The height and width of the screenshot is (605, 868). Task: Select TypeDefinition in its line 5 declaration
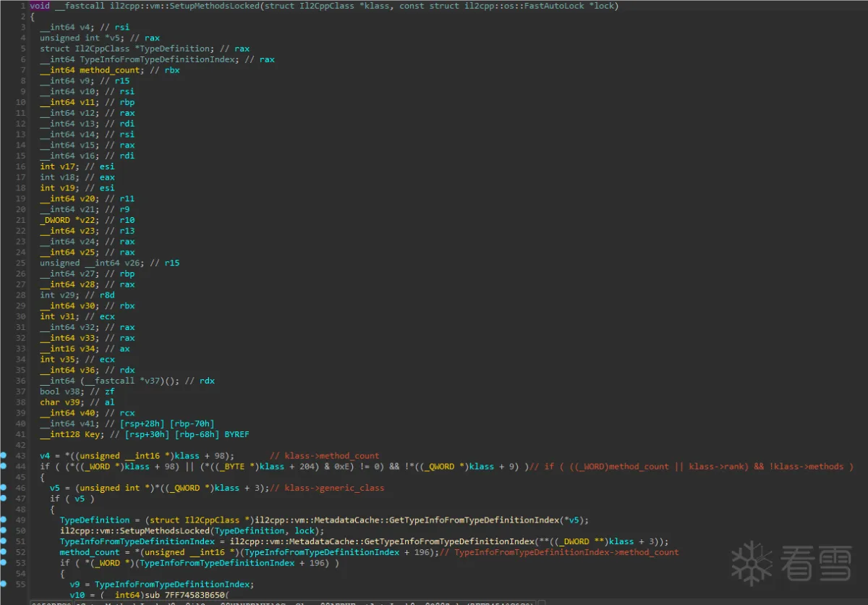(x=174, y=48)
